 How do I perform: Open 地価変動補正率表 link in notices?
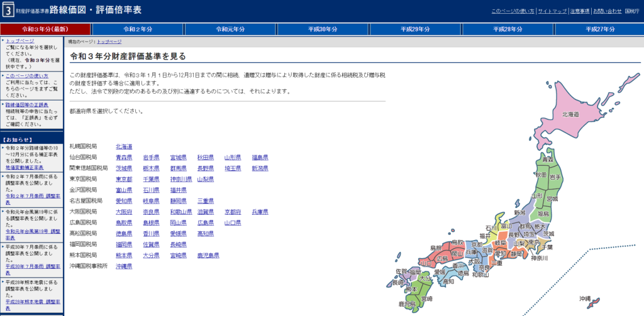tap(25, 168)
